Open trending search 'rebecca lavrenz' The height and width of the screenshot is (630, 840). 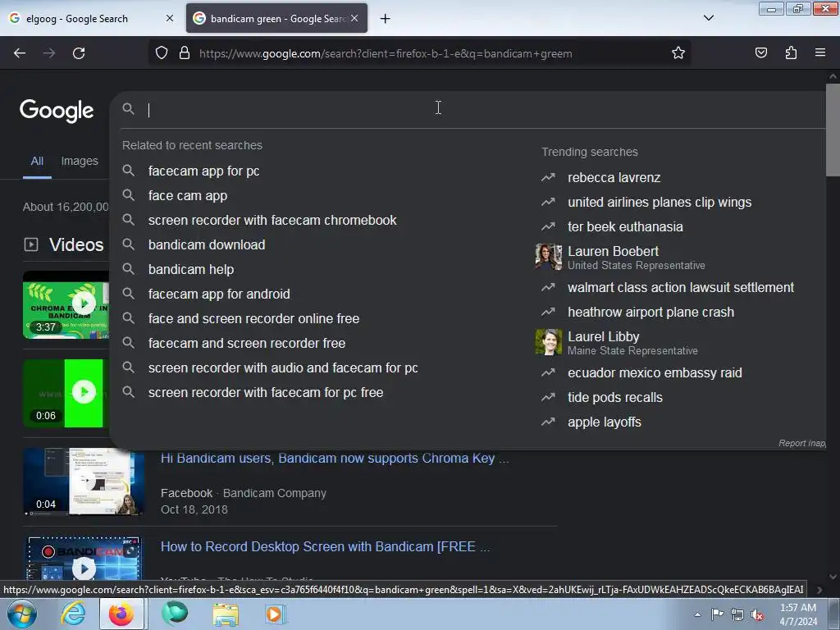coord(614,177)
